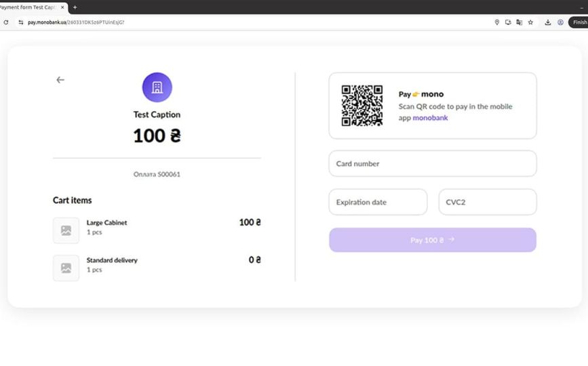This screenshot has height=366, width=588.
Task: Focus the Card number field
Action: tap(432, 163)
